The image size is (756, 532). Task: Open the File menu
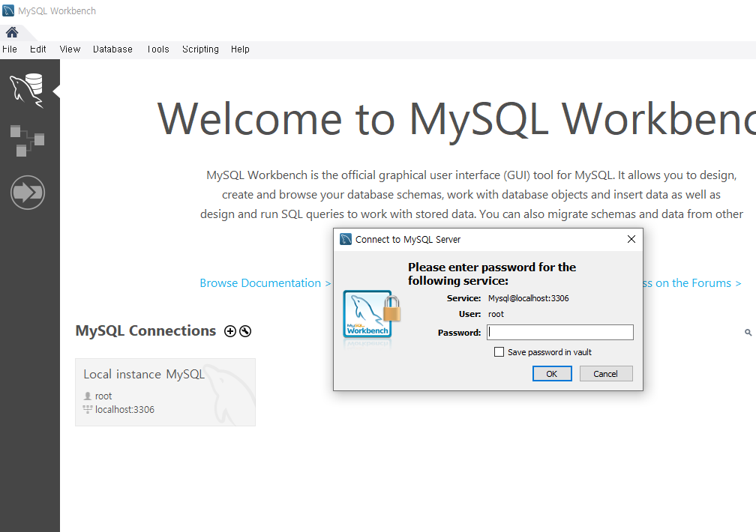click(x=10, y=49)
